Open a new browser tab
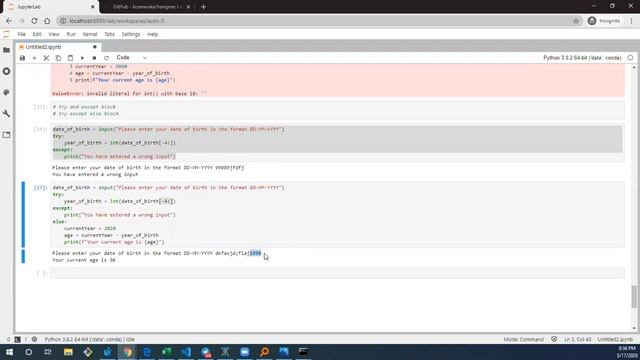The height and width of the screenshot is (360, 640). tap(203, 7)
